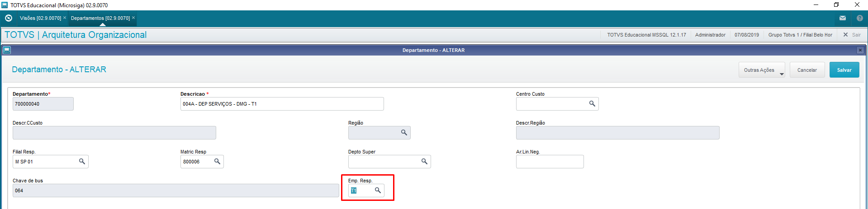This screenshot has height=209, width=868.
Task: Click the Centro Custo search magnifier
Action: (592, 104)
